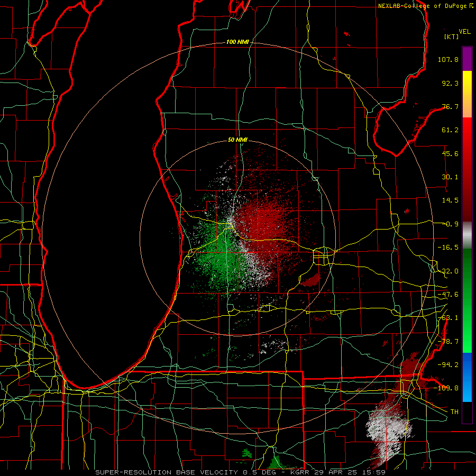The width and height of the screenshot is (476, 476).
Task: Select the -78.7 legend value
Action: click(448, 342)
